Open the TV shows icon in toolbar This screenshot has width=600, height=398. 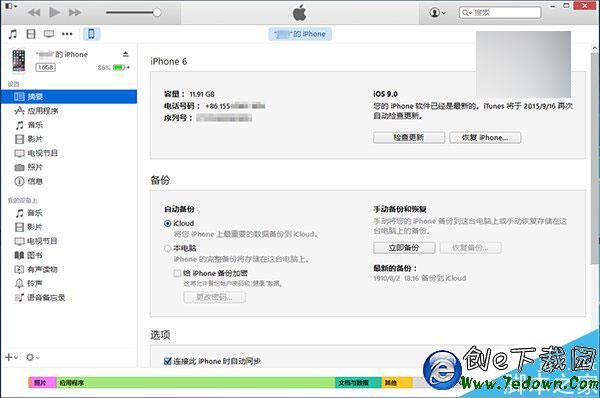point(49,34)
